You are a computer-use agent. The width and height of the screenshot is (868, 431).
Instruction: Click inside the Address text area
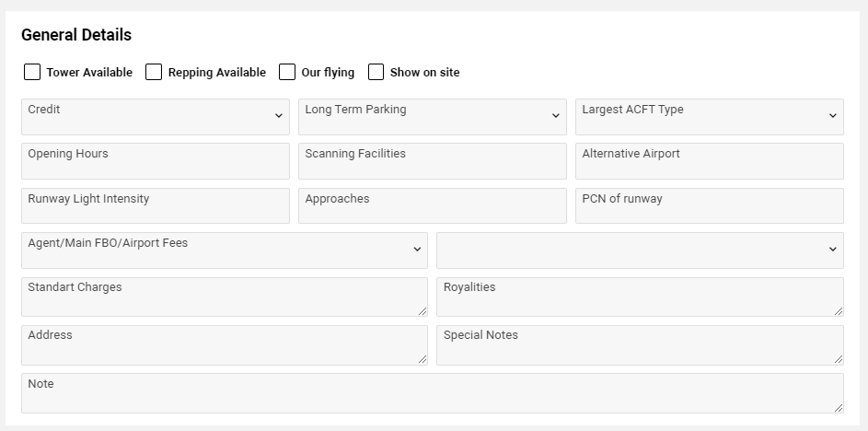[x=224, y=345]
